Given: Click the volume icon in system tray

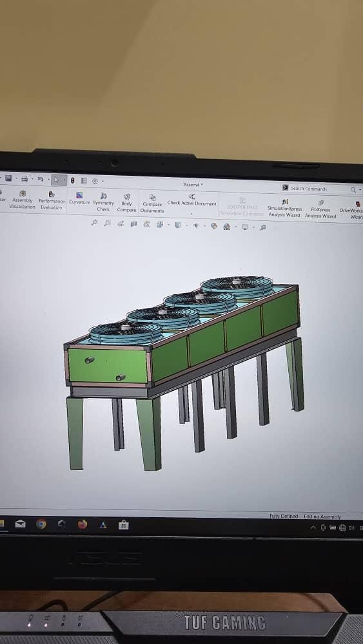Looking at the screenshot, I should point(351,528).
